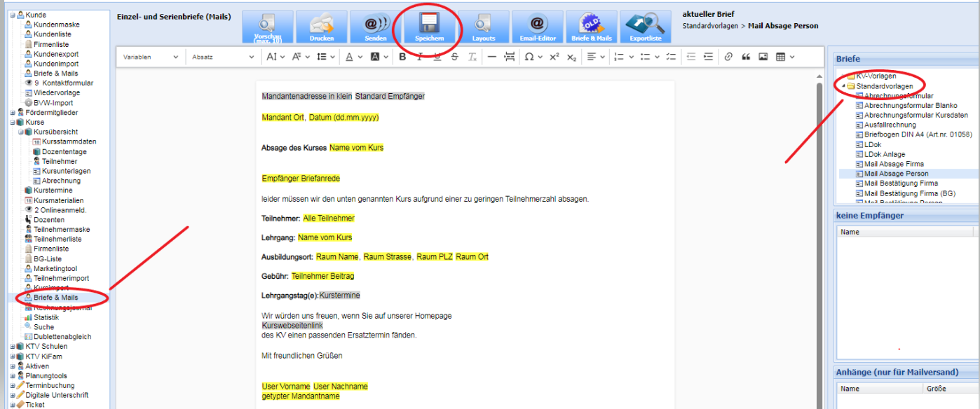Open the Exportliste tool
Viewport: 980px width, 409px height.
coord(645,28)
